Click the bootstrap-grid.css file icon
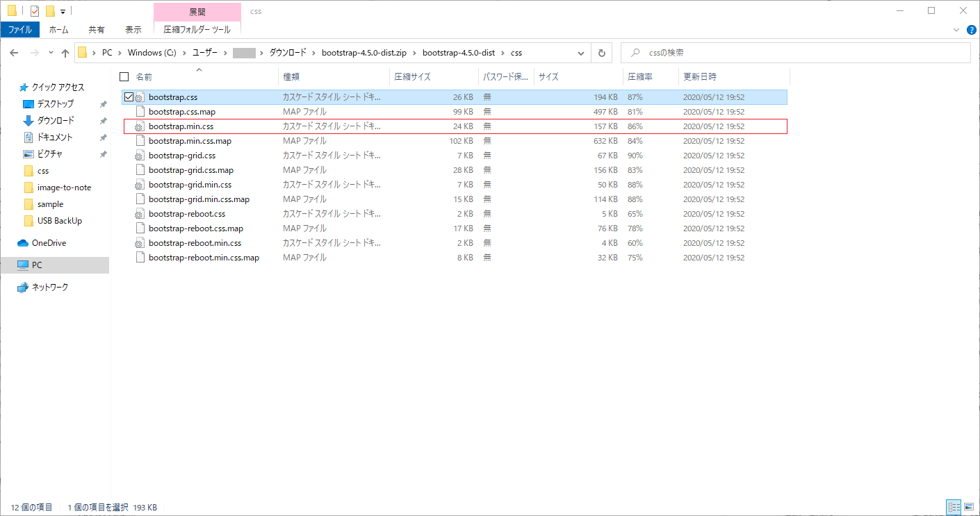Viewport: 980px width, 516px height. [x=140, y=156]
